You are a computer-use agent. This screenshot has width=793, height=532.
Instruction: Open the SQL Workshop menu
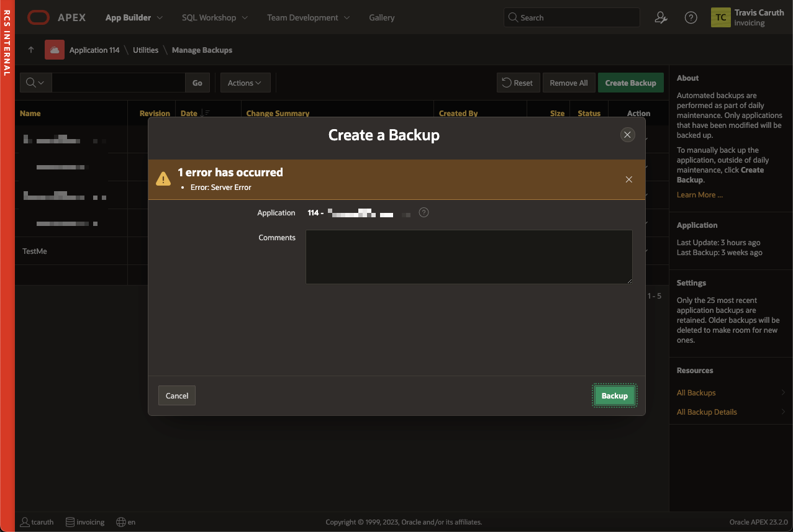click(215, 17)
